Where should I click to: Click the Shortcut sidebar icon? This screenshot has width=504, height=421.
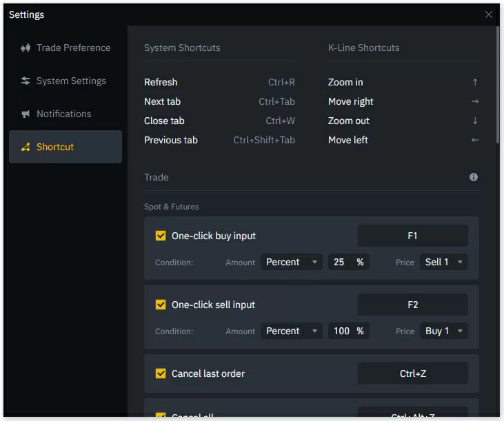click(x=26, y=147)
